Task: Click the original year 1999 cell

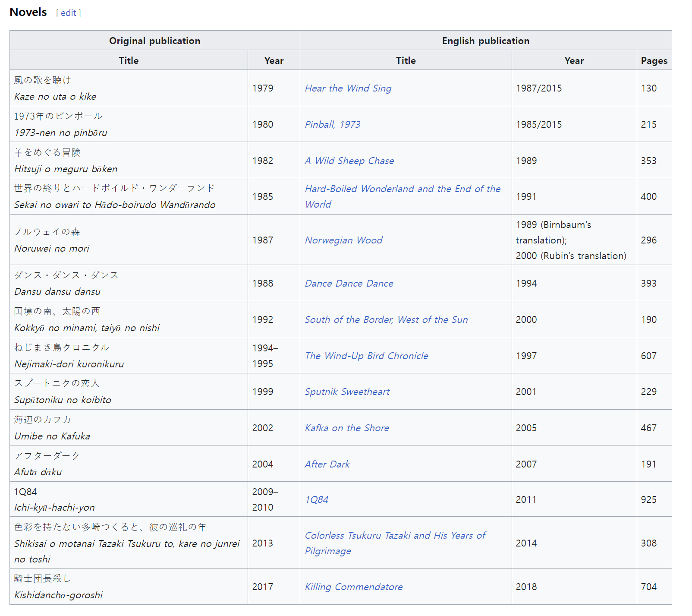Action: 274,392
